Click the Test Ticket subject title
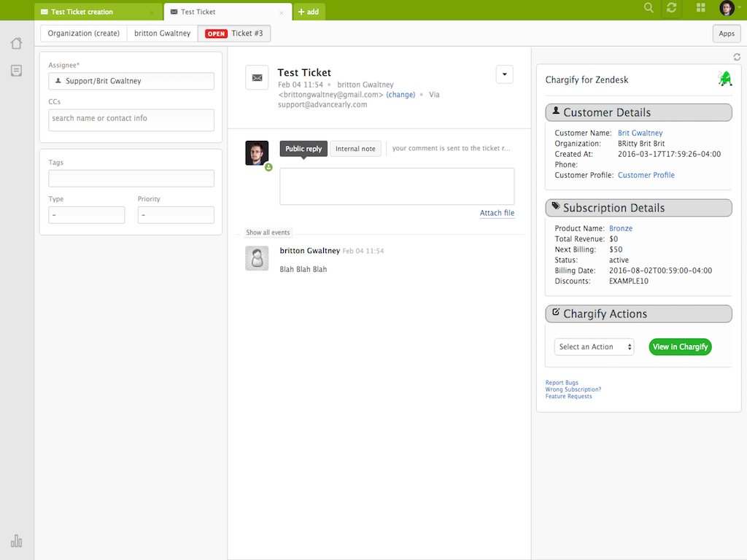Viewport: 747px width, 560px height. (x=304, y=72)
